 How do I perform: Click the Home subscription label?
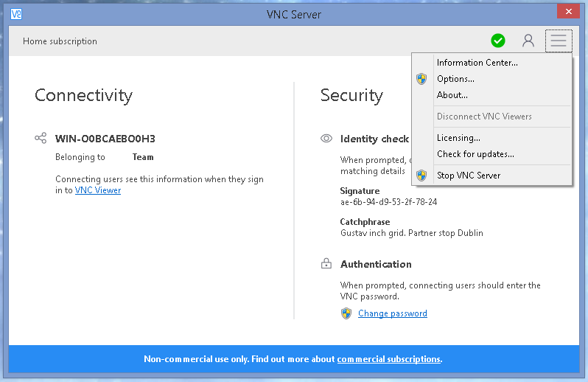[x=60, y=41]
